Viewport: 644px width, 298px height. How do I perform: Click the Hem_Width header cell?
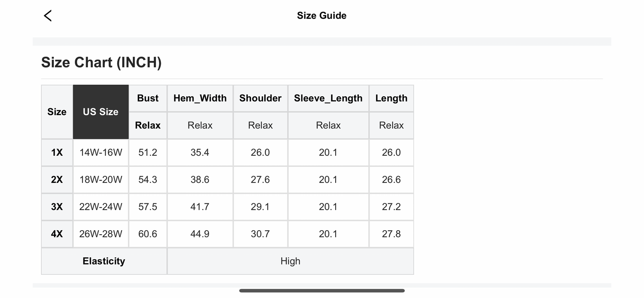coord(200,98)
